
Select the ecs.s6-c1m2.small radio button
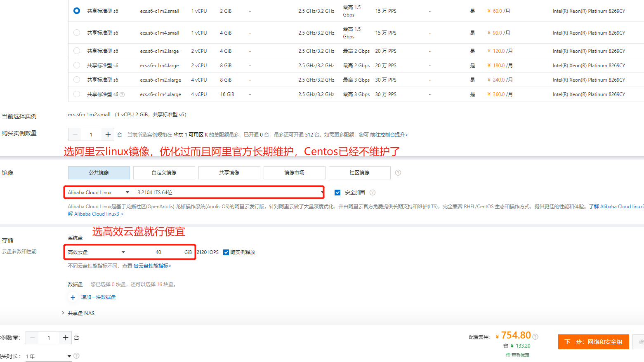tap(77, 11)
